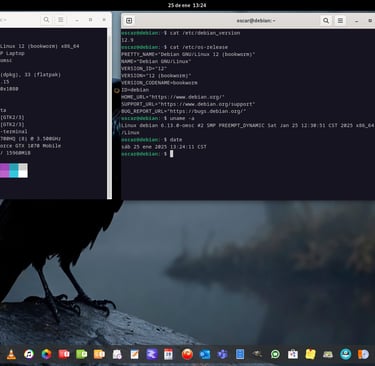Viewport: 375px width, 366px height.
Task: Open the dark hat icon in dock
Action: click(257, 354)
